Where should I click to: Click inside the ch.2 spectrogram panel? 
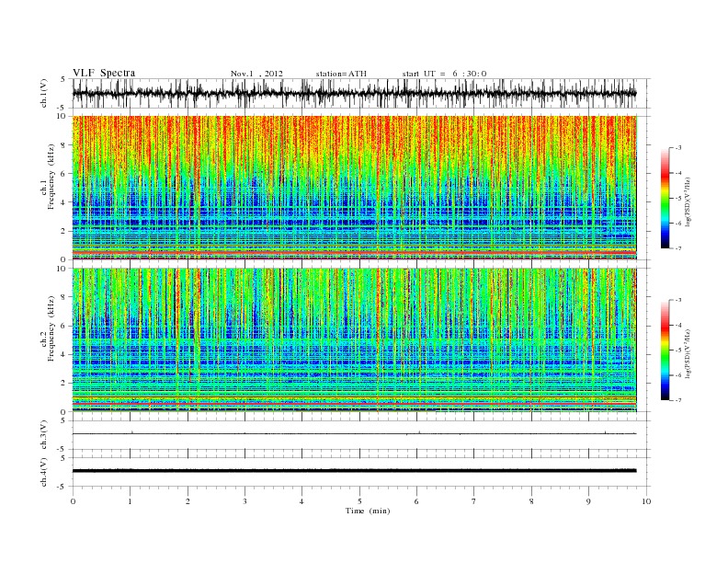pyautogui.click(x=355, y=340)
